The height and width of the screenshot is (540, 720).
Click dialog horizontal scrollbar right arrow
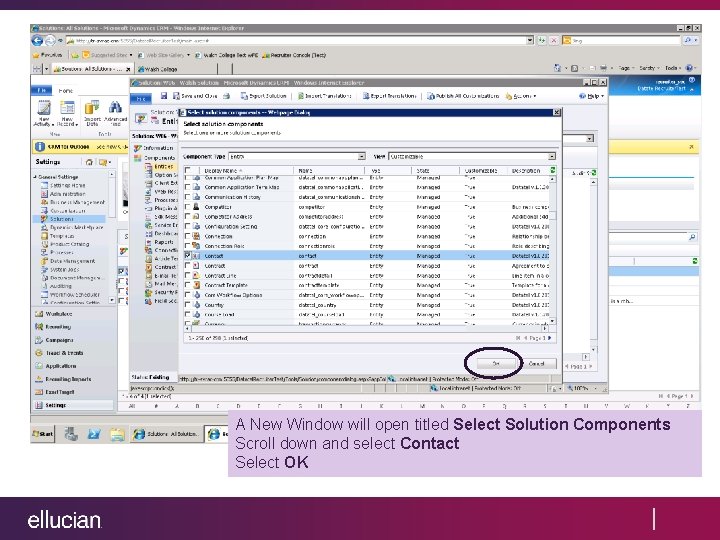(545, 329)
